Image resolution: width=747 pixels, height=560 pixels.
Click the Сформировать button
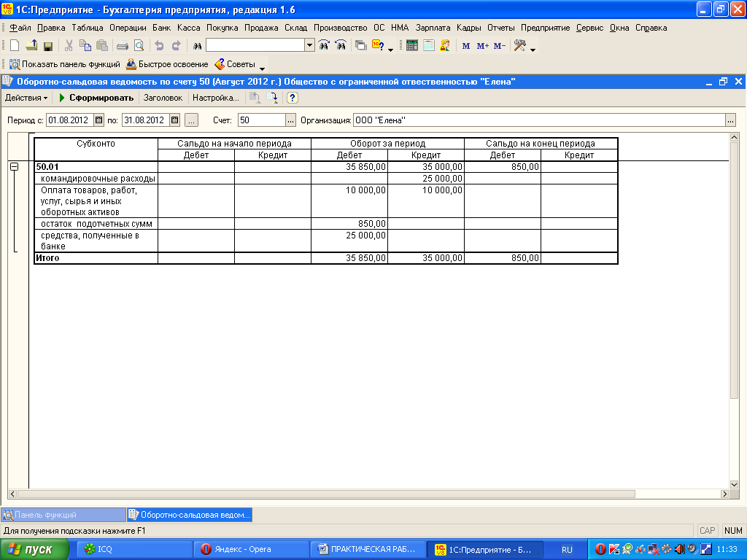point(96,98)
